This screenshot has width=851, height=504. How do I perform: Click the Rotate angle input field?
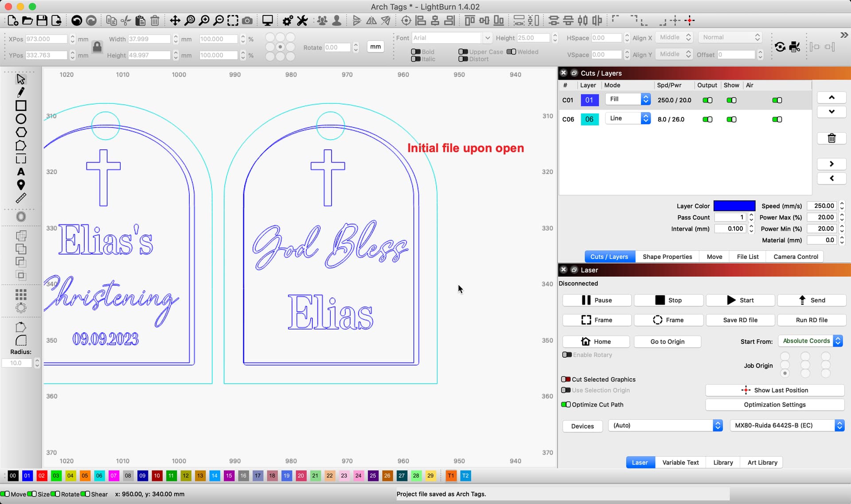(338, 47)
